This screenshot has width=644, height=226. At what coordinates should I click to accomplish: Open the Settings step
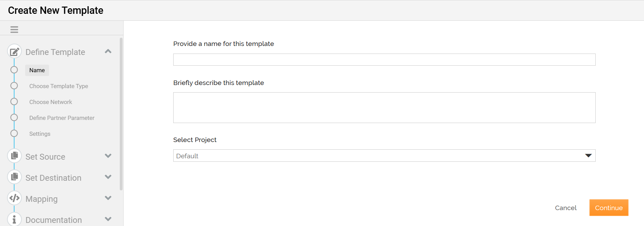40,134
